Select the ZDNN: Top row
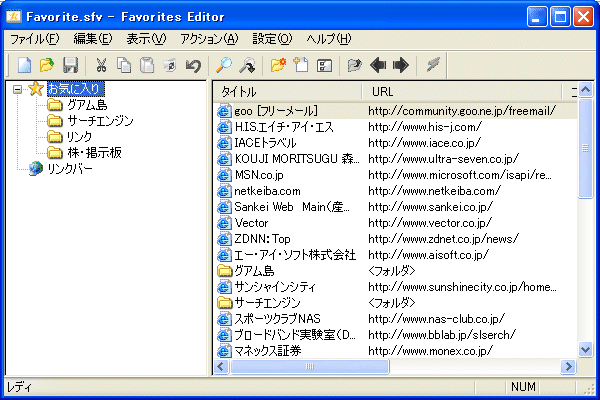The width and height of the screenshot is (600, 400). coord(396,239)
